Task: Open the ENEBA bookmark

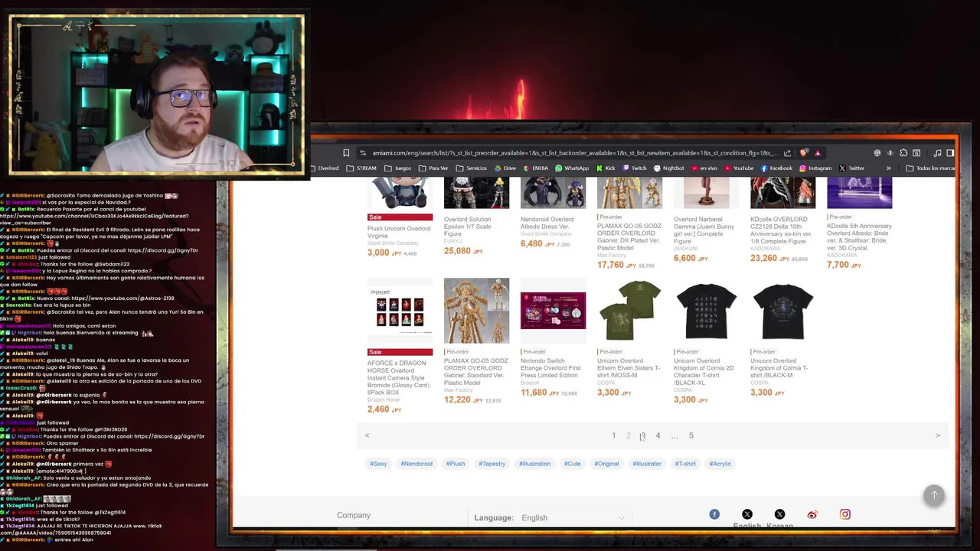Action: coord(536,168)
